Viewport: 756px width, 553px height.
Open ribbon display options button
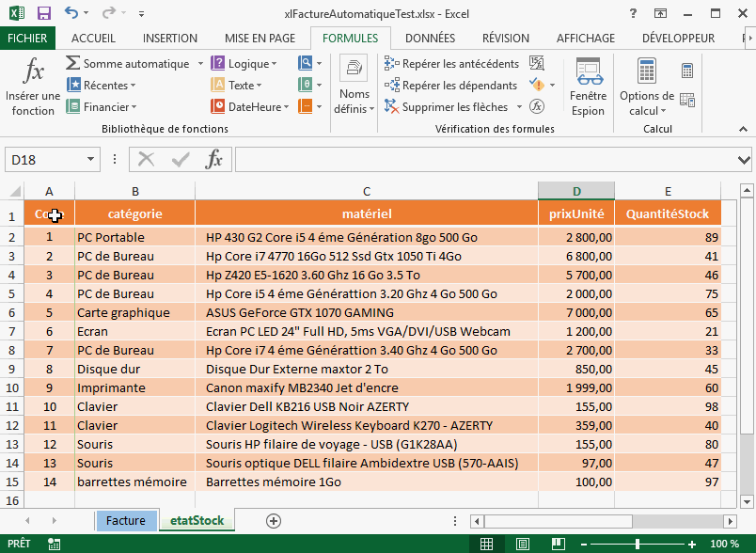660,13
